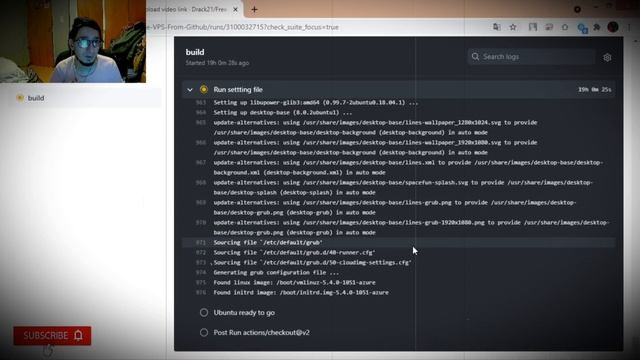Open the build job in sidebar

(x=36, y=98)
